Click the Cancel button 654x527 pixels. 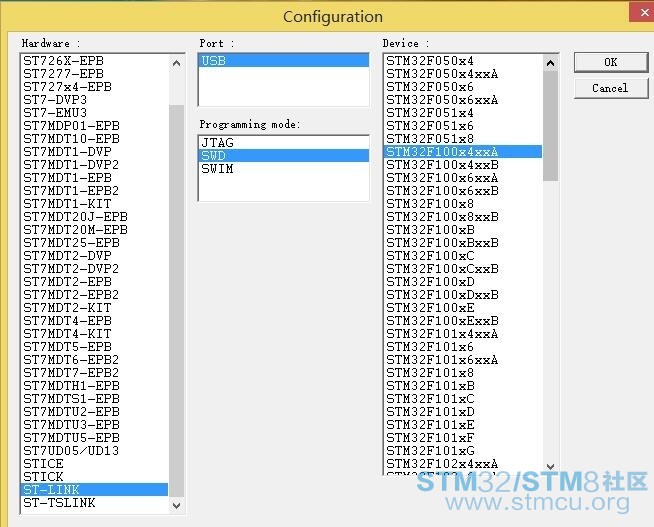611,88
